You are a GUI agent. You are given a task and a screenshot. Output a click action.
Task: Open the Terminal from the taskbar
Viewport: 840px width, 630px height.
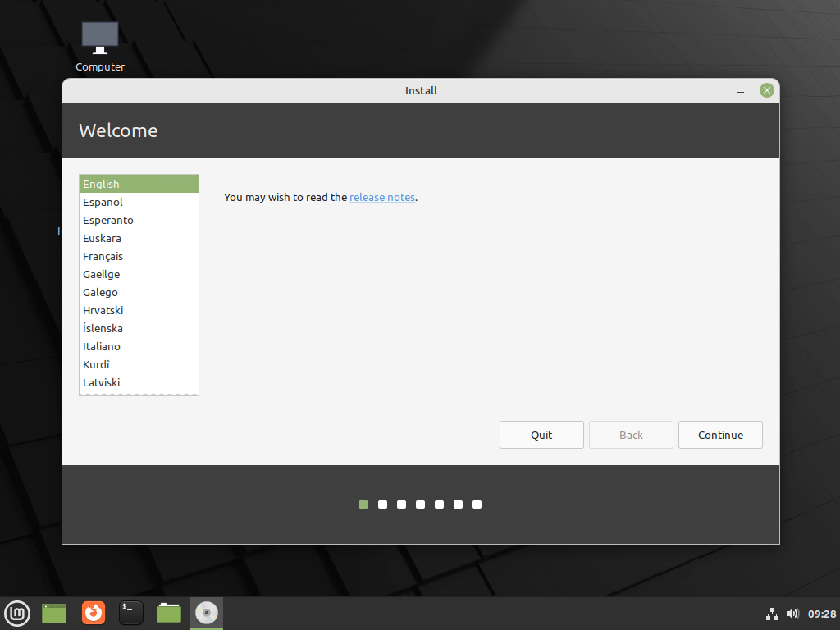tap(131, 613)
